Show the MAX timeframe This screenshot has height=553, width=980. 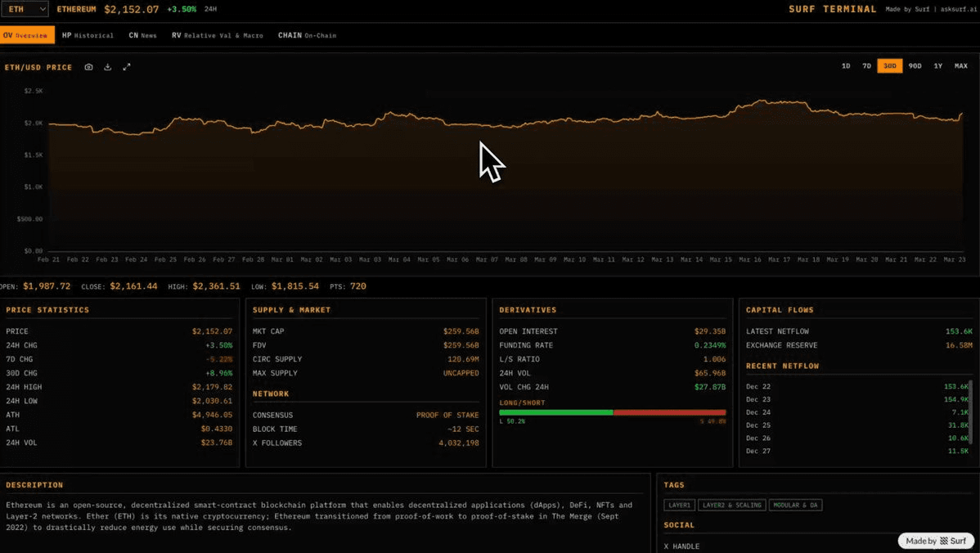[x=960, y=65]
